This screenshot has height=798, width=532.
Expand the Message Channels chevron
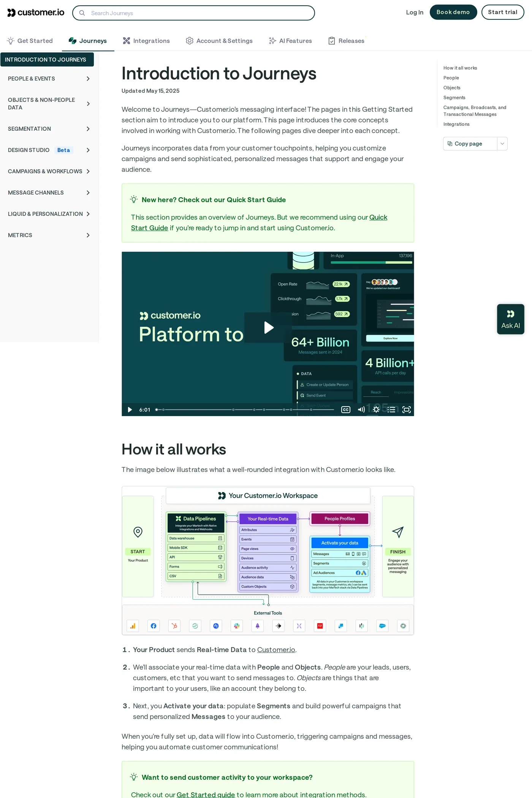(88, 193)
